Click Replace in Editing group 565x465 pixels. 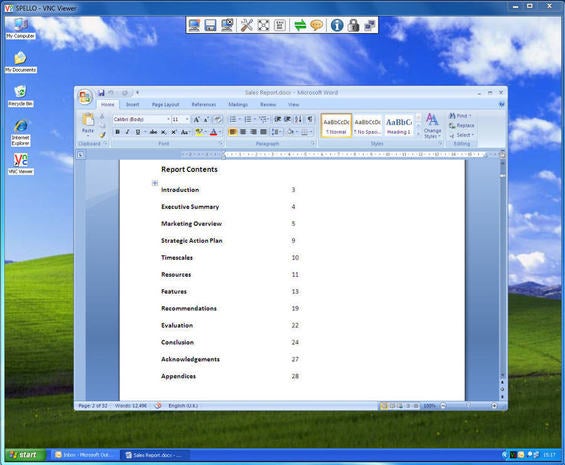click(x=462, y=125)
